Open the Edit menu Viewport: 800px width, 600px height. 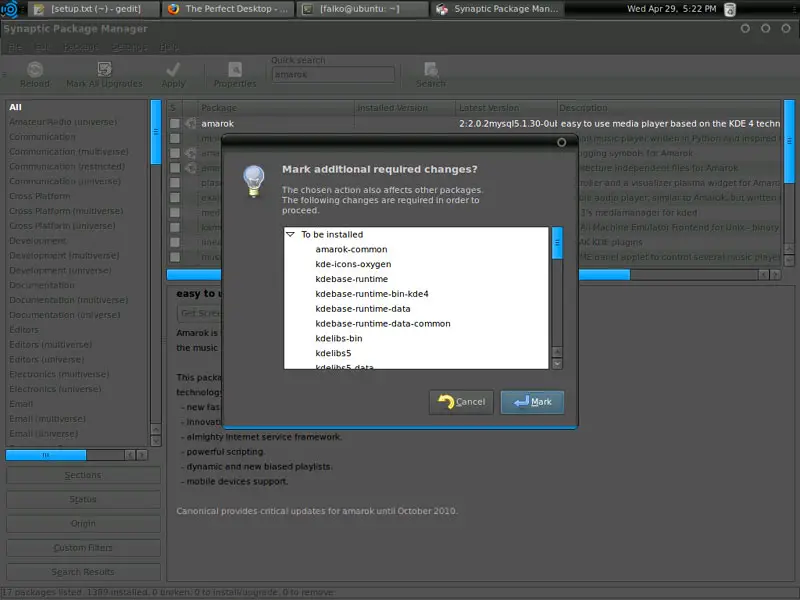point(41,47)
